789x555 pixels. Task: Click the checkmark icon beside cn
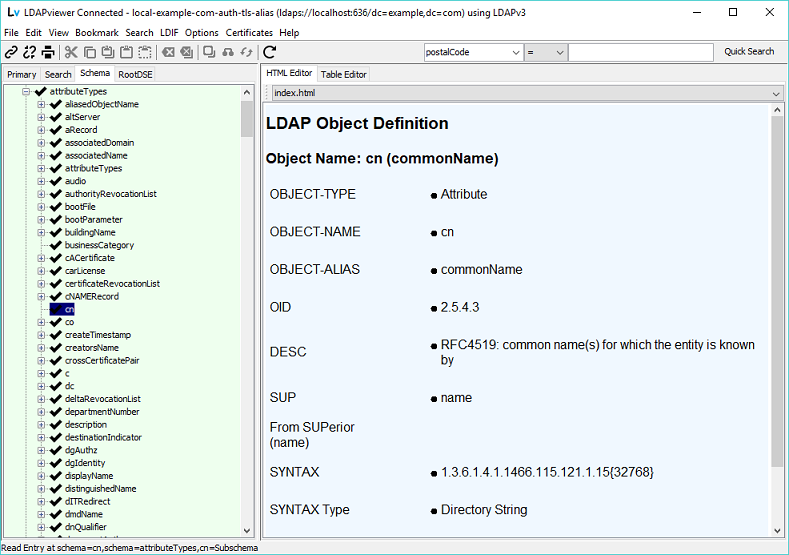click(56, 309)
